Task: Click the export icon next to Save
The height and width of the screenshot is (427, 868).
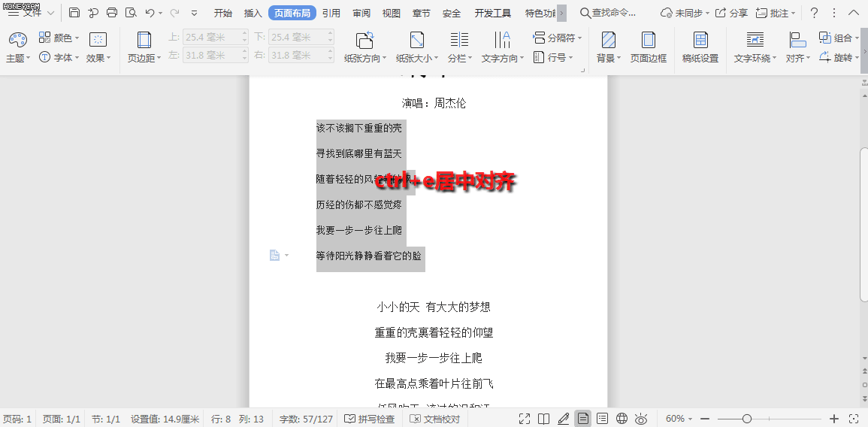Action: click(93, 13)
